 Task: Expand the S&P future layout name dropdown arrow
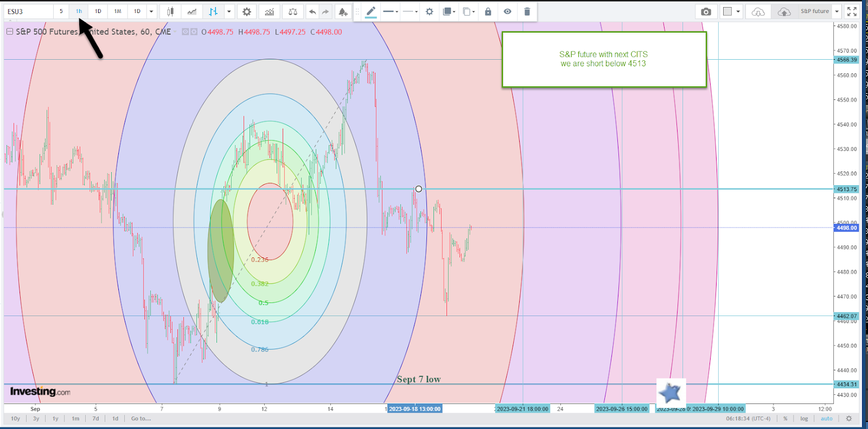[837, 11]
